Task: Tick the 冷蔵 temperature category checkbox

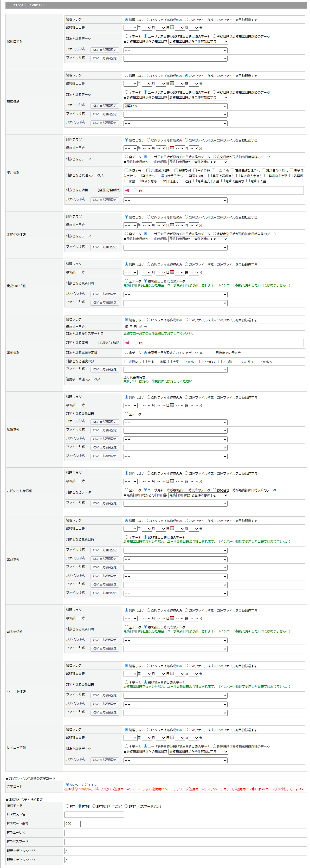Action: click(157, 362)
